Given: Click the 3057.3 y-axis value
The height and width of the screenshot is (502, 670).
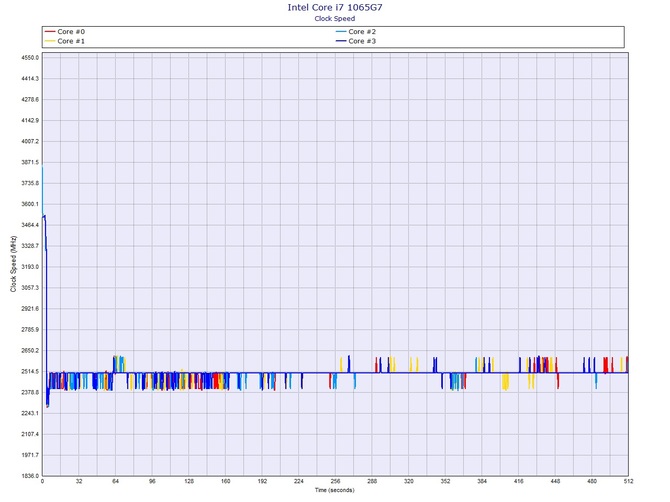Looking at the screenshot, I should pos(30,288).
